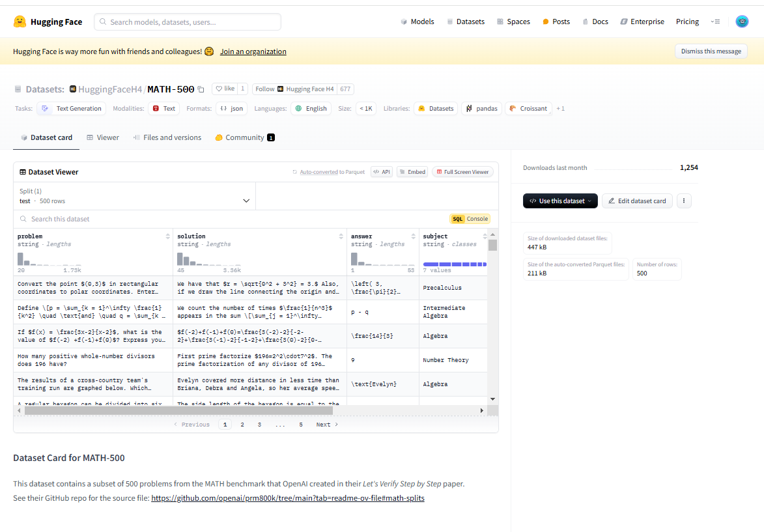Screen dimensions: 764x532
Task: Go to Previous page of rows
Action: pos(191,425)
